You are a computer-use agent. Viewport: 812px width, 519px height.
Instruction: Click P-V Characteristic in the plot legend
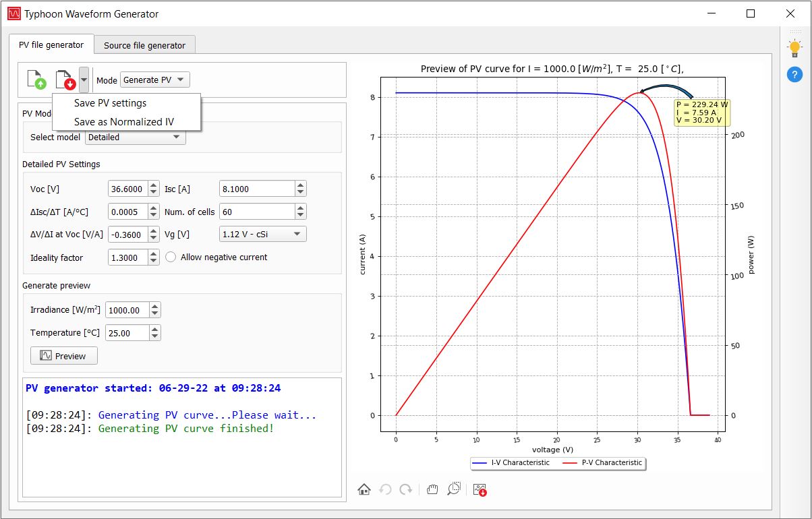coord(611,462)
